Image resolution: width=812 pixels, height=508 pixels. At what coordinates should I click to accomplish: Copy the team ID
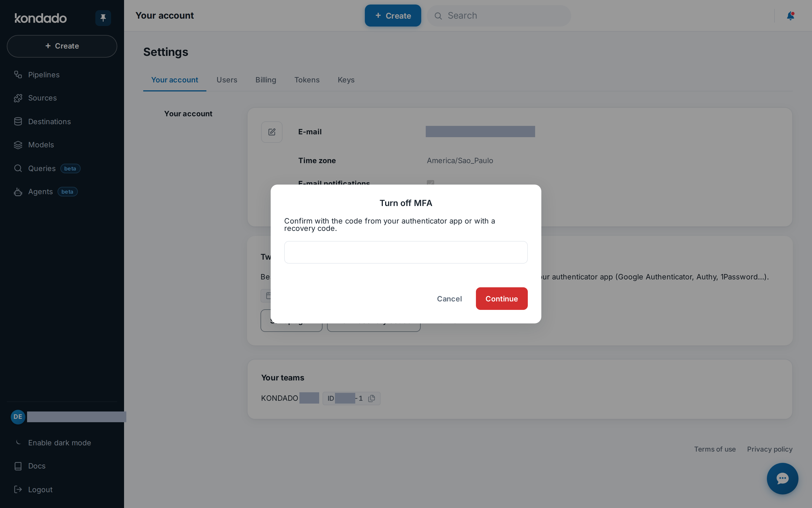coord(371,398)
